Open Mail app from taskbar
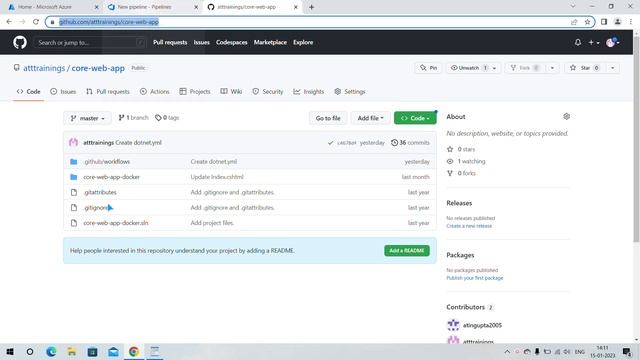 click(113, 351)
